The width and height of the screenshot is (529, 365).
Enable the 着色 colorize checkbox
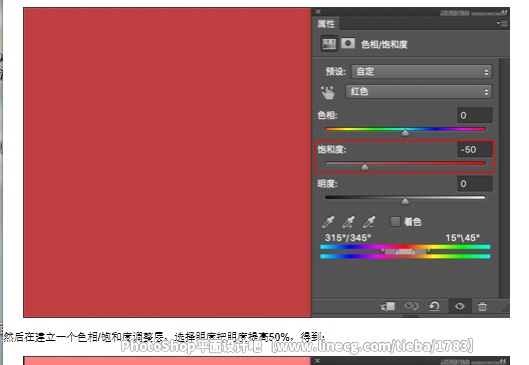click(395, 222)
